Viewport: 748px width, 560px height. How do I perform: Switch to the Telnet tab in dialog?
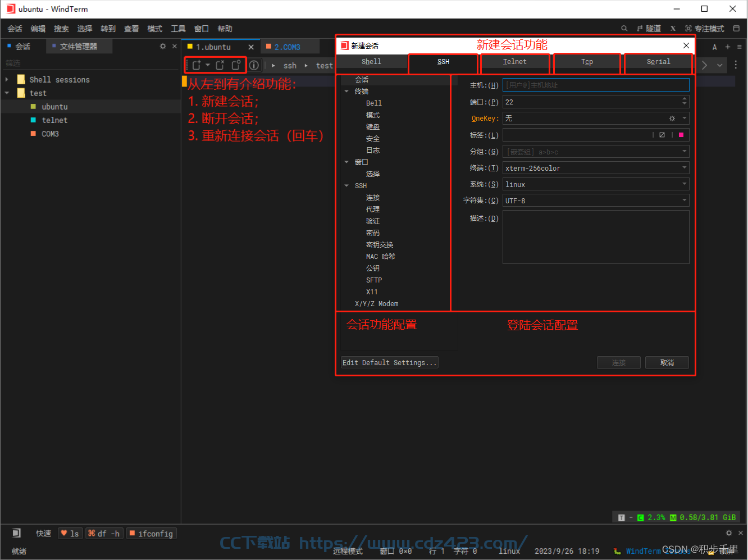[x=515, y=62]
